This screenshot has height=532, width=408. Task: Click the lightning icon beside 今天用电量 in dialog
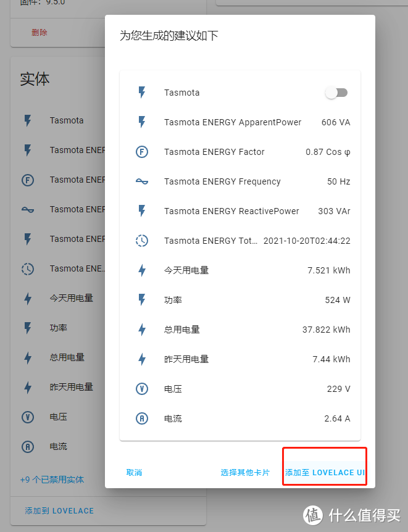pyautogui.click(x=142, y=270)
